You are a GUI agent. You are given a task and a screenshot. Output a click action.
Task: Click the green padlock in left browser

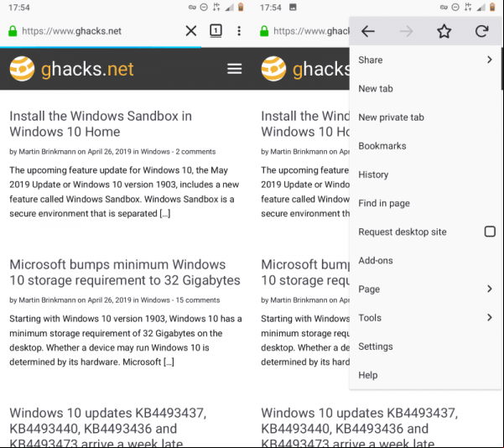coord(13,31)
